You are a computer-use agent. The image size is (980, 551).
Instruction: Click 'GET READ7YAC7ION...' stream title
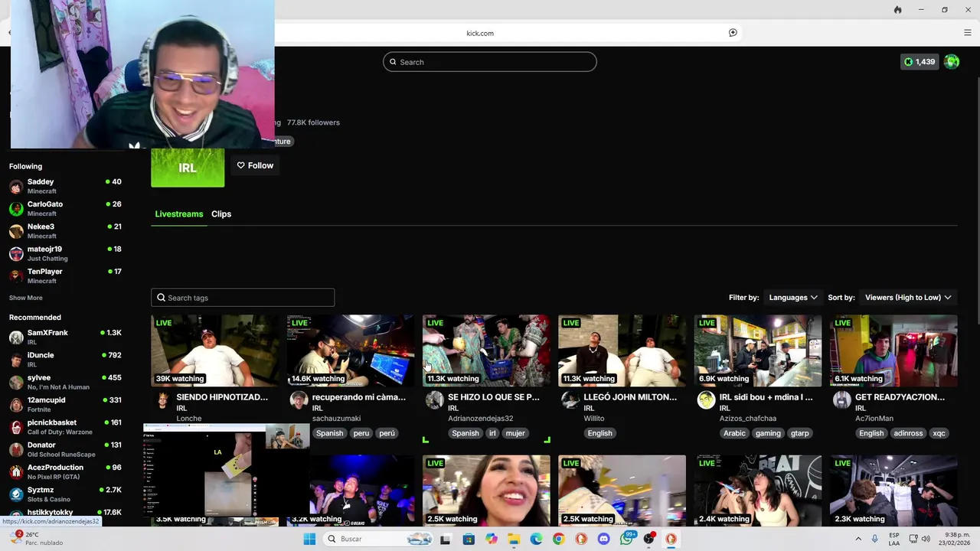click(x=900, y=397)
